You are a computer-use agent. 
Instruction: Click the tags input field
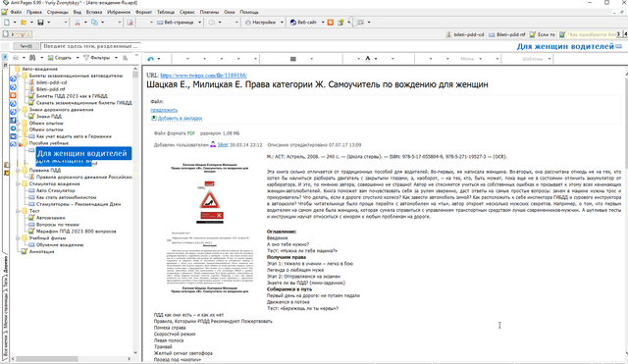point(91,46)
